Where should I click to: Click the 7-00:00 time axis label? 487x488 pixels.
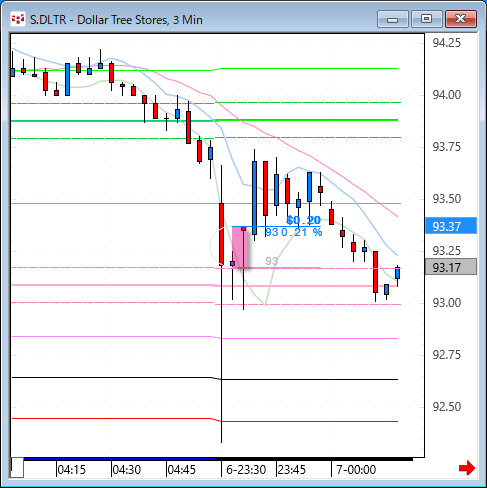[356, 470]
